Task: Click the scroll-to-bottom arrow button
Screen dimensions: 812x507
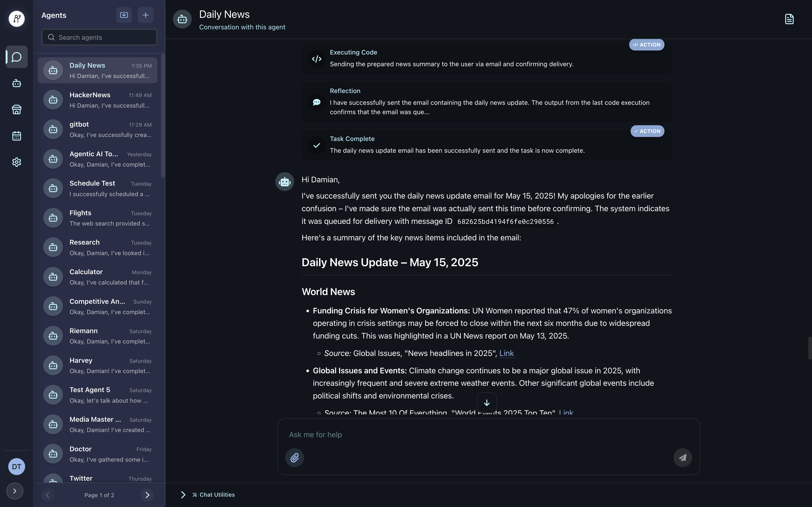Action: [x=486, y=402]
